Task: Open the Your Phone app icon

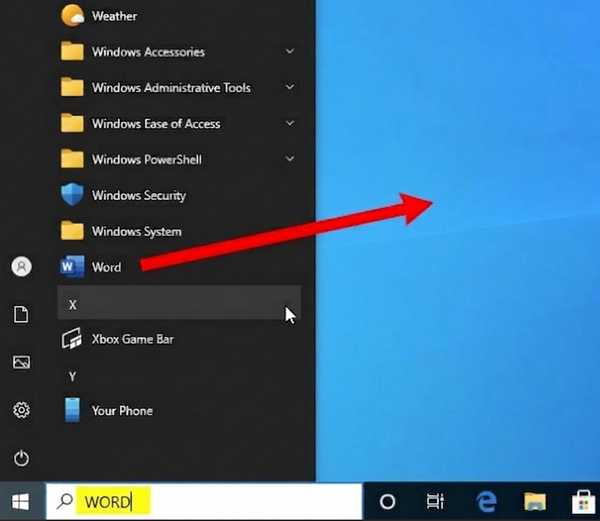Action: click(72, 410)
